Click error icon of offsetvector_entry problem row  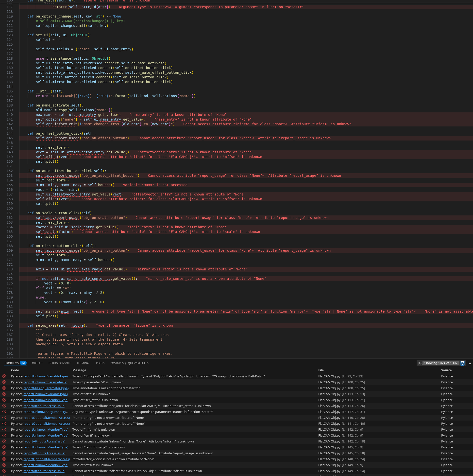[x=4, y=459]
